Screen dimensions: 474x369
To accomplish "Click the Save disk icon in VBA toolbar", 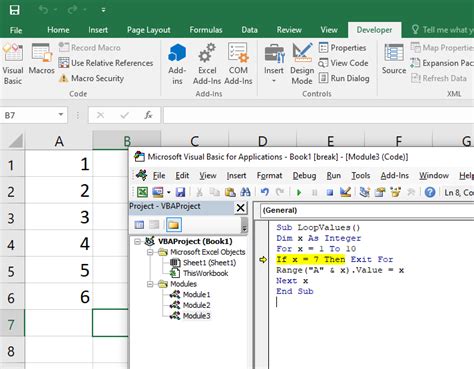I will pyautogui.click(x=180, y=192).
